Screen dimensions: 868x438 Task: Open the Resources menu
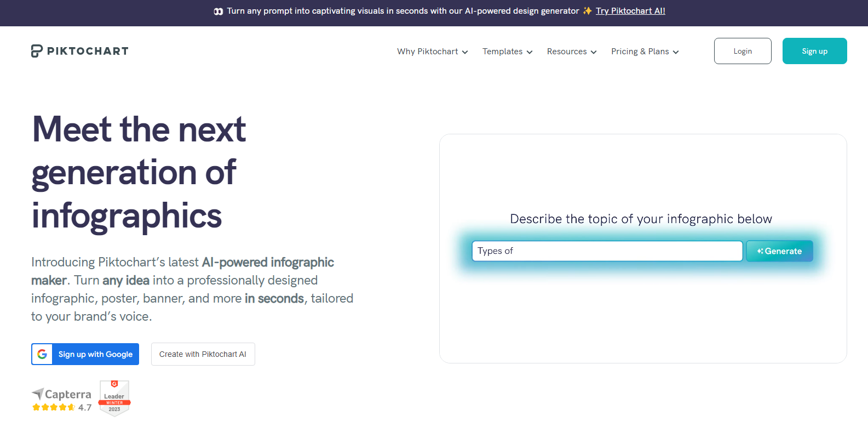(572, 52)
